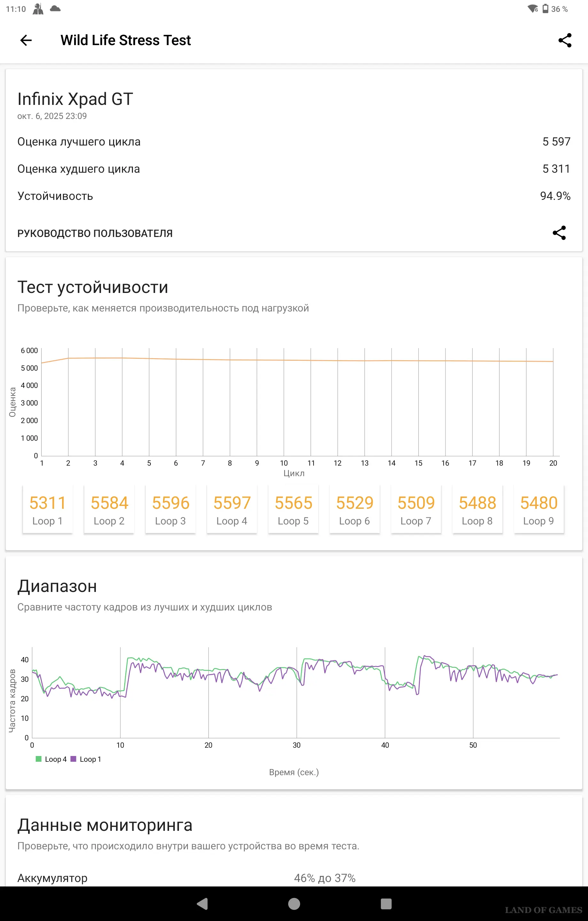Tap share icon beside user guide
The width and height of the screenshot is (588, 921).
point(559,233)
